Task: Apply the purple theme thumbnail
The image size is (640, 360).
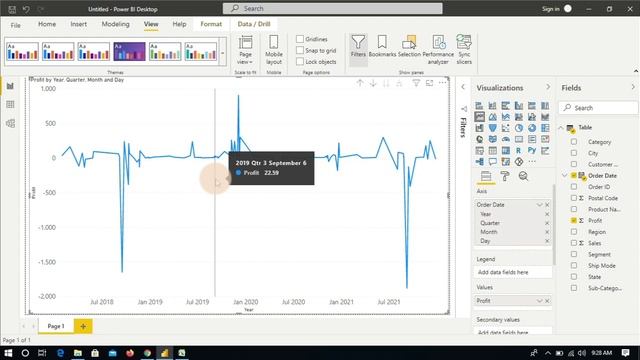Action: (x=129, y=51)
